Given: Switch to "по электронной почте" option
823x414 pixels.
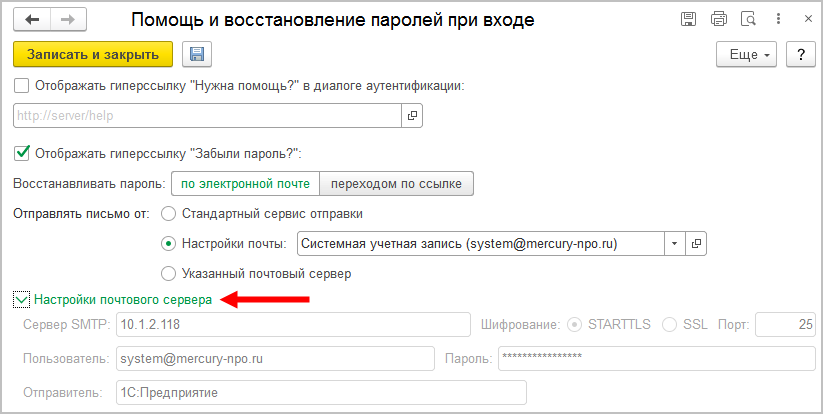Looking at the screenshot, I should (245, 184).
